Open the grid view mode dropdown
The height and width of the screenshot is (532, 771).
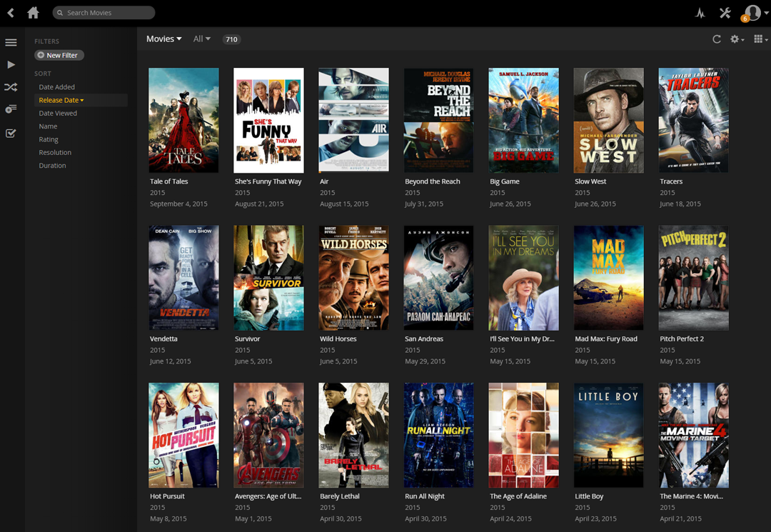pos(761,39)
